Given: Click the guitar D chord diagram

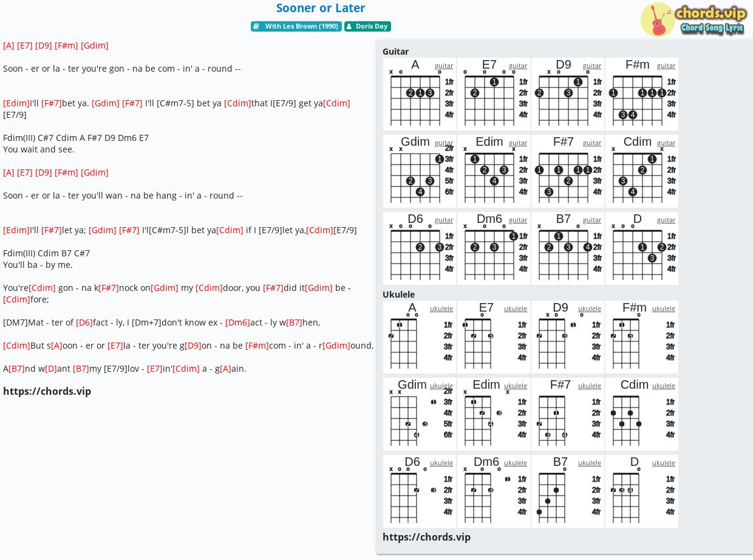Looking at the screenshot, I should [642, 248].
